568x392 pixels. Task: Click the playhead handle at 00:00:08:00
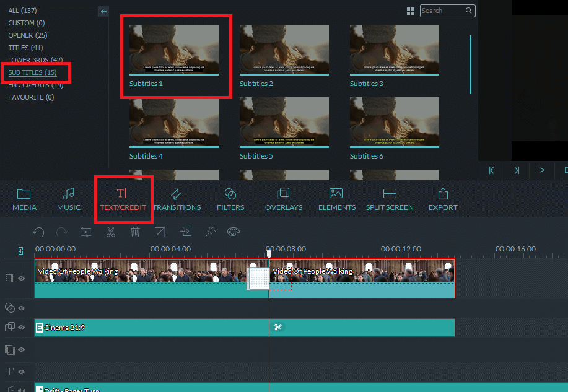click(269, 253)
